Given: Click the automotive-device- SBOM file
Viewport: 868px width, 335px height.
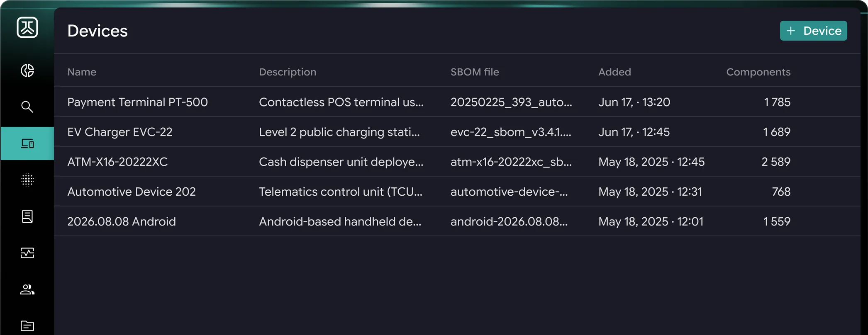Looking at the screenshot, I should click(509, 192).
